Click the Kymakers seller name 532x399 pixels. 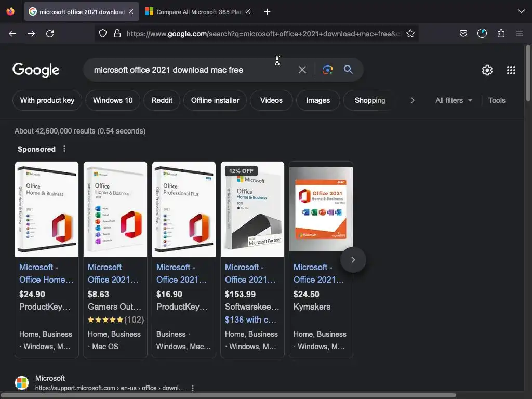[x=312, y=307]
